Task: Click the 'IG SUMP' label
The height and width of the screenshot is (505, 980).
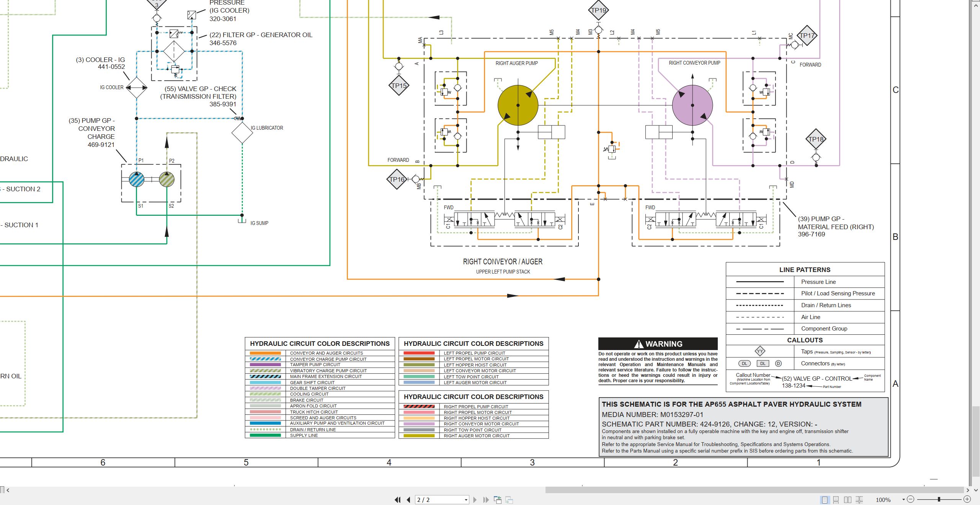Action: pos(259,223)
